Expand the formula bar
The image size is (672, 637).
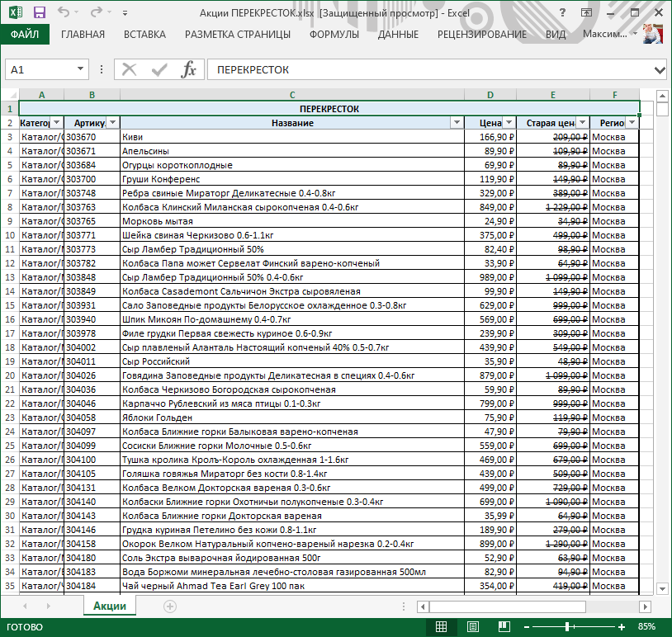point(659,70)
